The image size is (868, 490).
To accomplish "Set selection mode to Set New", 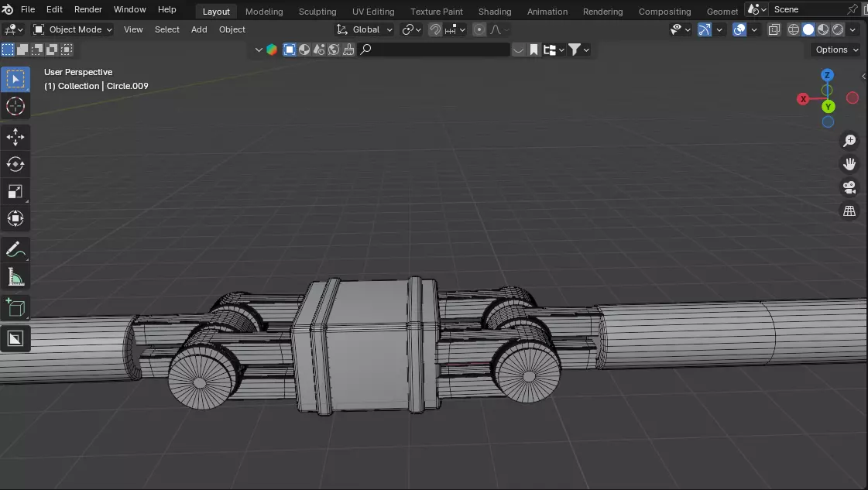I will click(x=8, y=50).
